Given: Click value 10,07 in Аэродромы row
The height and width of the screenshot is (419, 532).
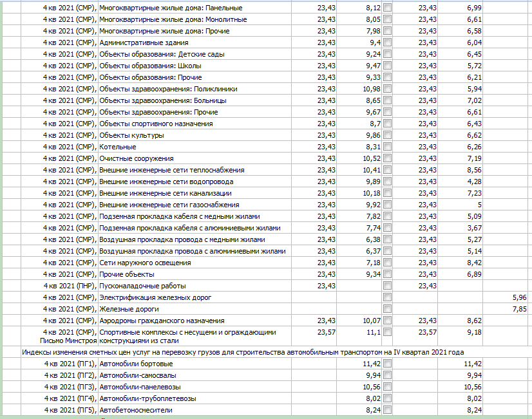Looking at the screenshot, I should pyautogui.click(x=372, y=321).
